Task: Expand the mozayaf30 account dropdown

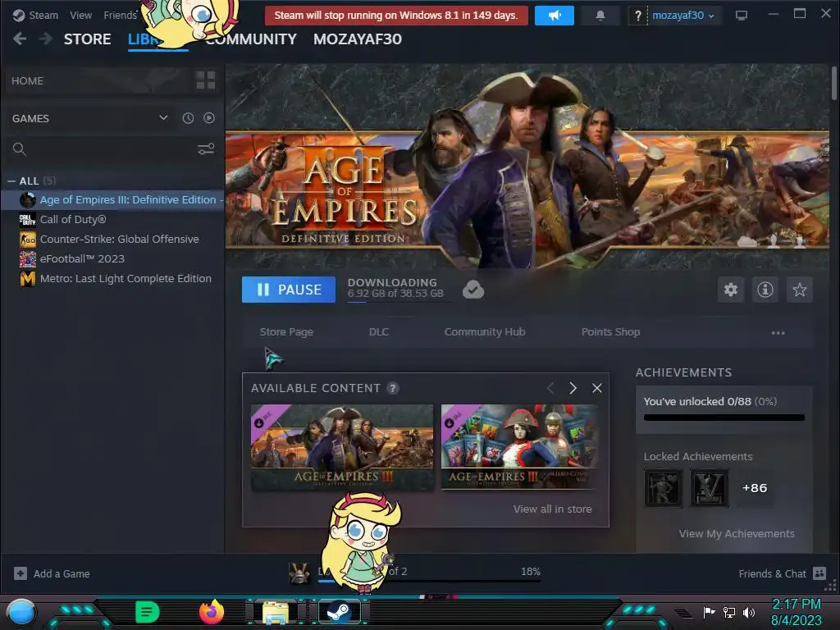Action: pos(683,16)
